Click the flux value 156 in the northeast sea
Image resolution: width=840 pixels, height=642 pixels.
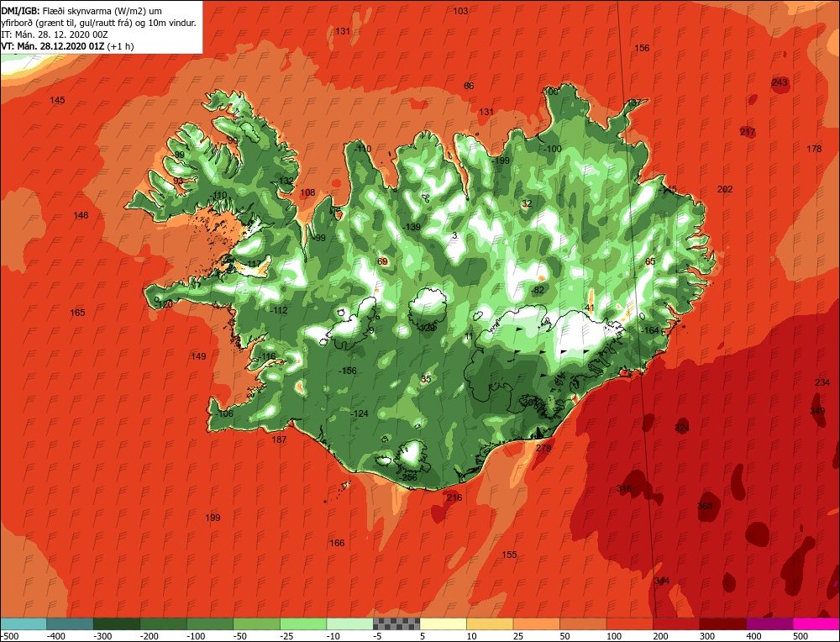tap(642, 48)
